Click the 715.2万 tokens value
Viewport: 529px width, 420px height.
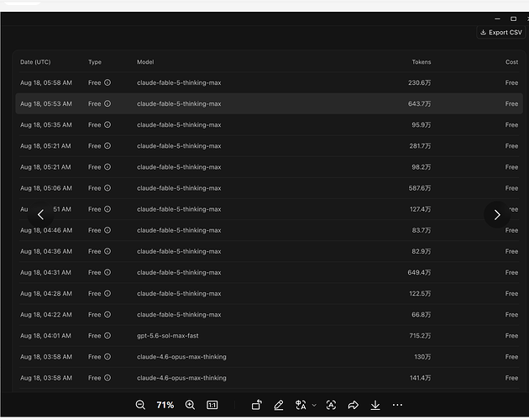(420, 336)
